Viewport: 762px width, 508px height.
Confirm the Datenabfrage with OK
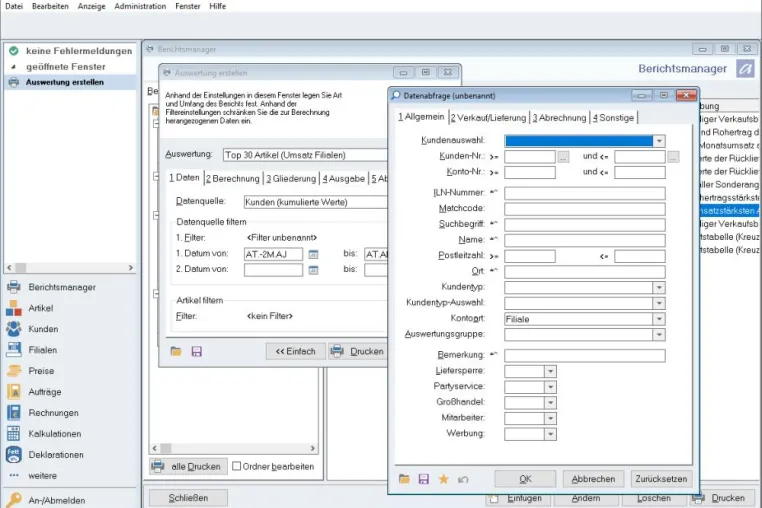click(x=525, y=479)
